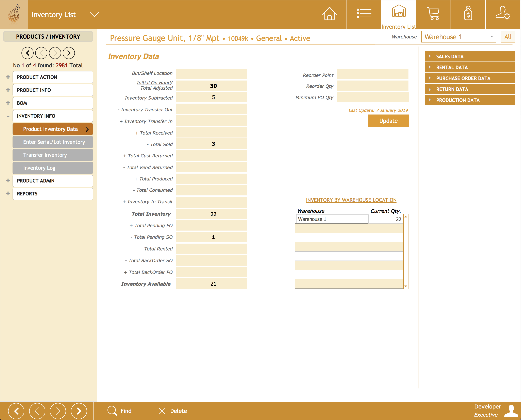Screen dimensions: 521x420
Task: Click the REPORTS section button
Action: 53,194
